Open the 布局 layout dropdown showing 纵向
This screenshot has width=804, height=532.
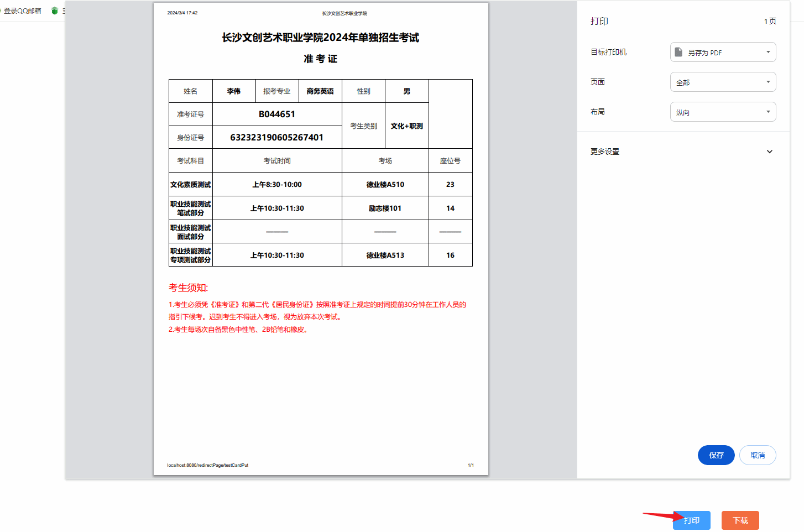click(x=723, y=112)
